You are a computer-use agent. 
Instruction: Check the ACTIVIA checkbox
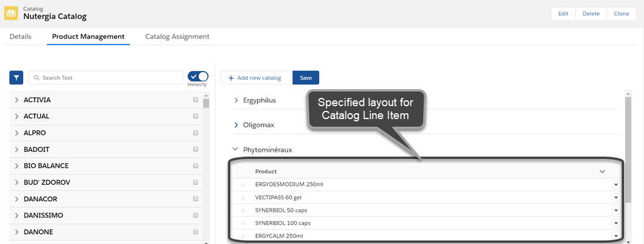pyautogui.click(x=196, y=99)
